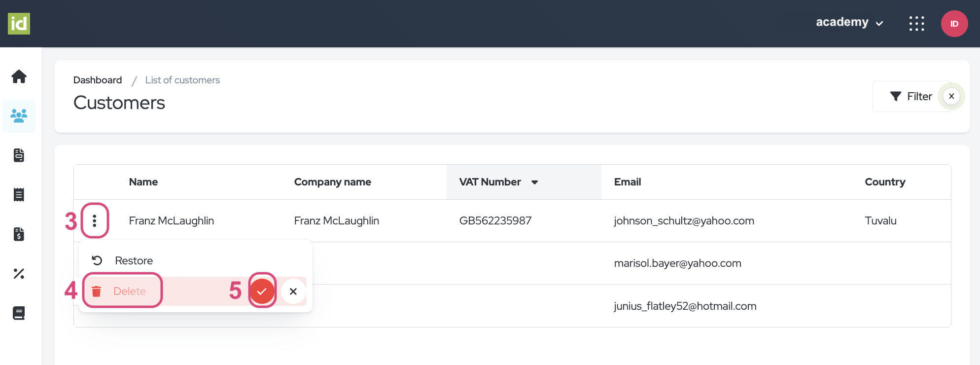Go to Dashboard breadcrumb link
The height and width of the screenshot is (365, 980).
[98, 80]
